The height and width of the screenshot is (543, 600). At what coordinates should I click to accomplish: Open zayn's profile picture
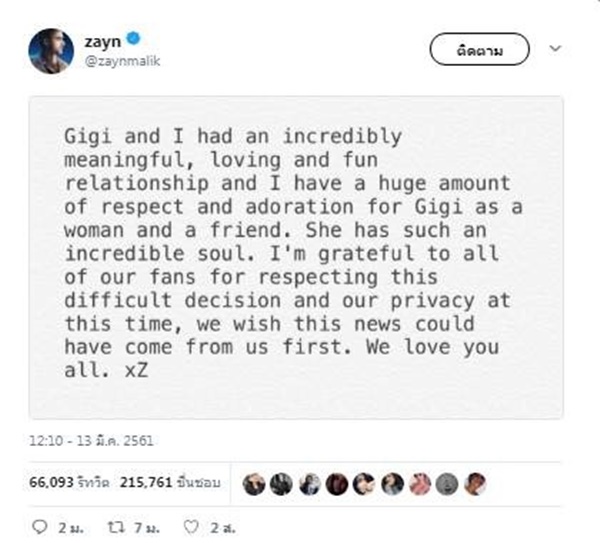[x=49, y=50]
